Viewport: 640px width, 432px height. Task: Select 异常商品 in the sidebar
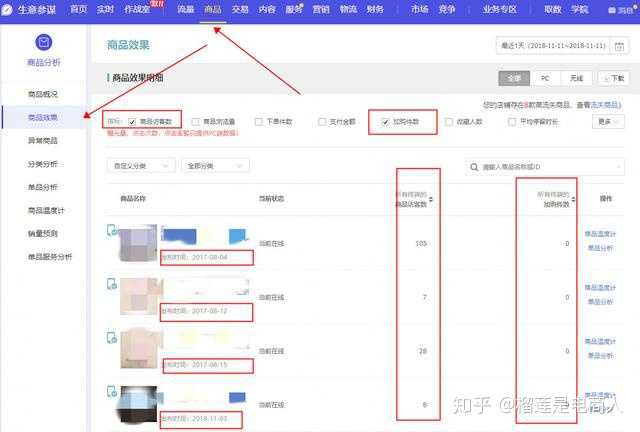point(43,141)
